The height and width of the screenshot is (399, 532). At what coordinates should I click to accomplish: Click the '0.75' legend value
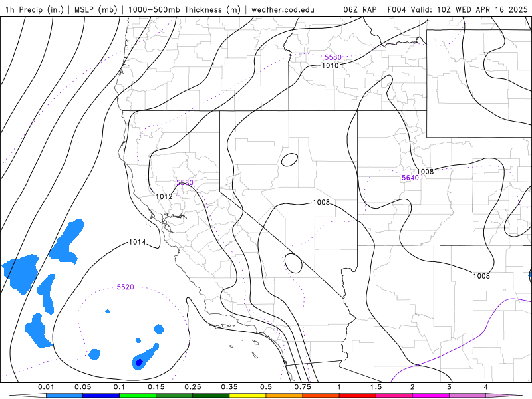point(303,387)
